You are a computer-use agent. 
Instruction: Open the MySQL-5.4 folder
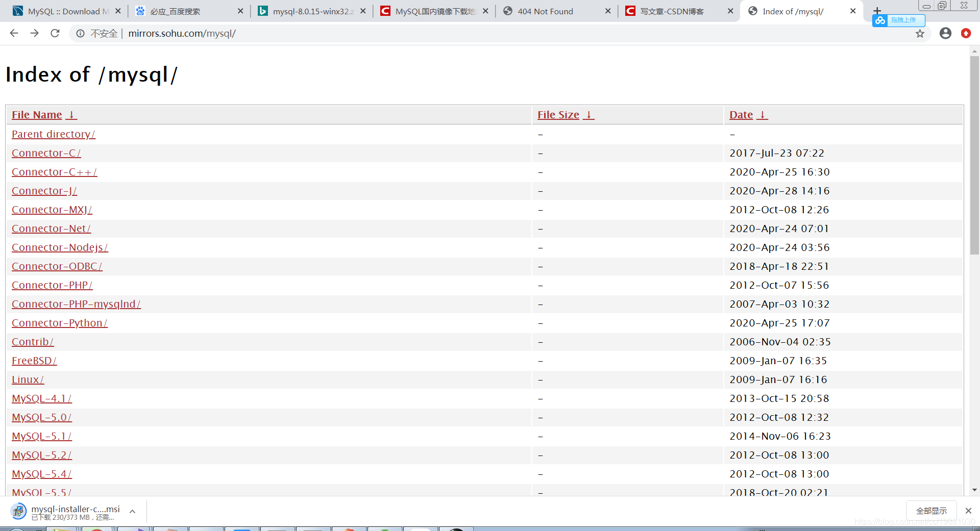41,474
